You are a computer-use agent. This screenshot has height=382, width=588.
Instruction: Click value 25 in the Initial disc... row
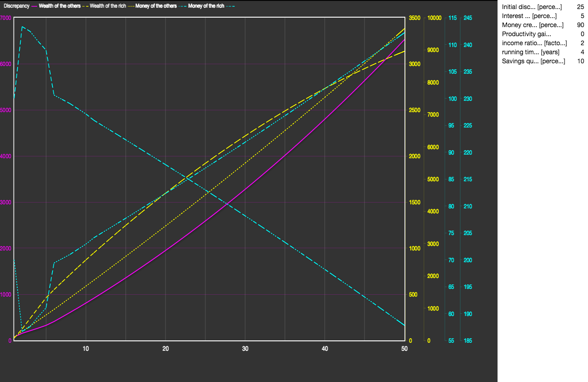[x=580, y=7]
